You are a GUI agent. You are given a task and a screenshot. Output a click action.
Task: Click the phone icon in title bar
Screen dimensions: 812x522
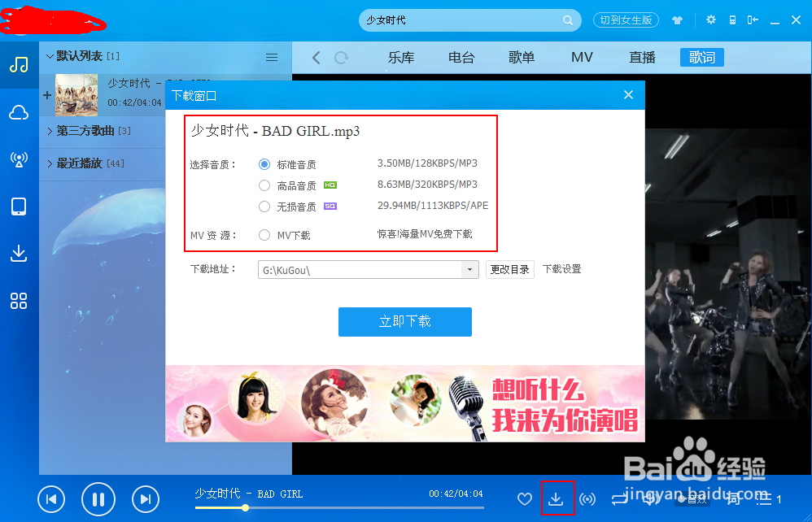732,20
